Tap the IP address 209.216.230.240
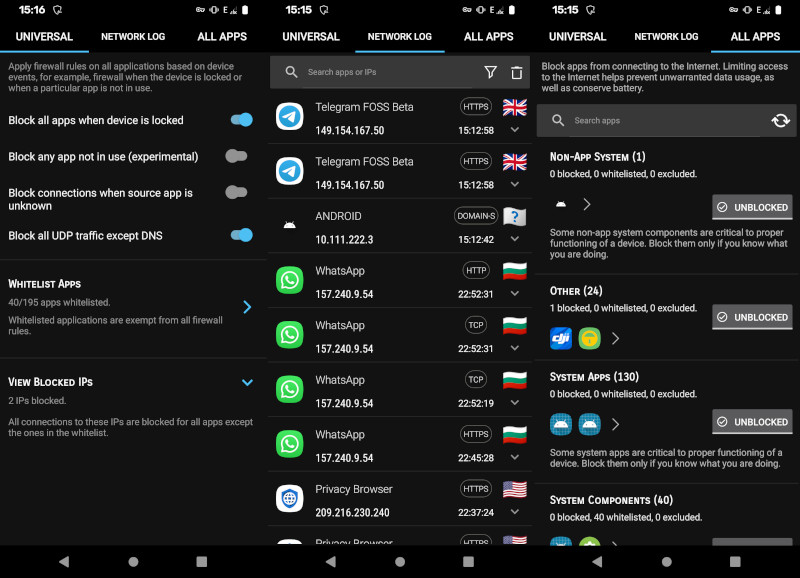This screenshot has height=578, width=800. click(352, 513)
